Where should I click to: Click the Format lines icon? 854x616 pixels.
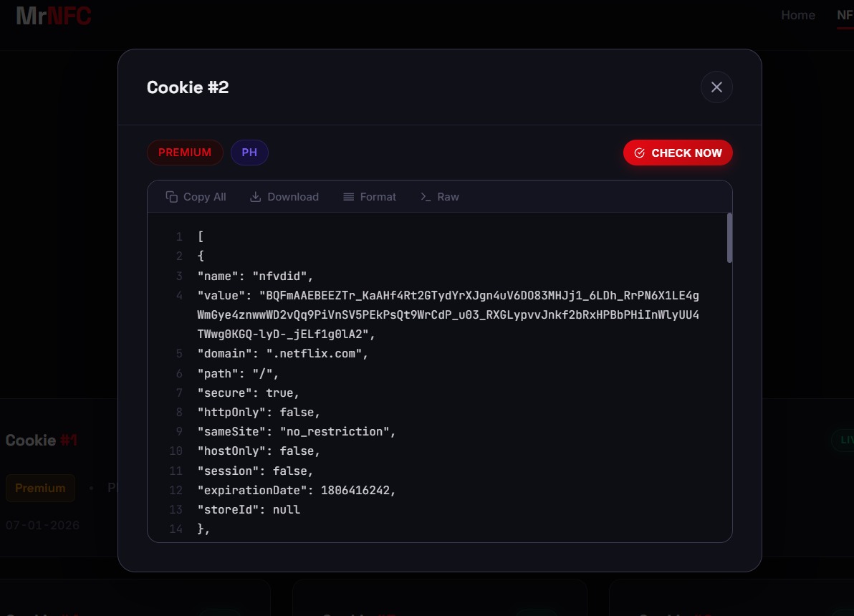349,197
